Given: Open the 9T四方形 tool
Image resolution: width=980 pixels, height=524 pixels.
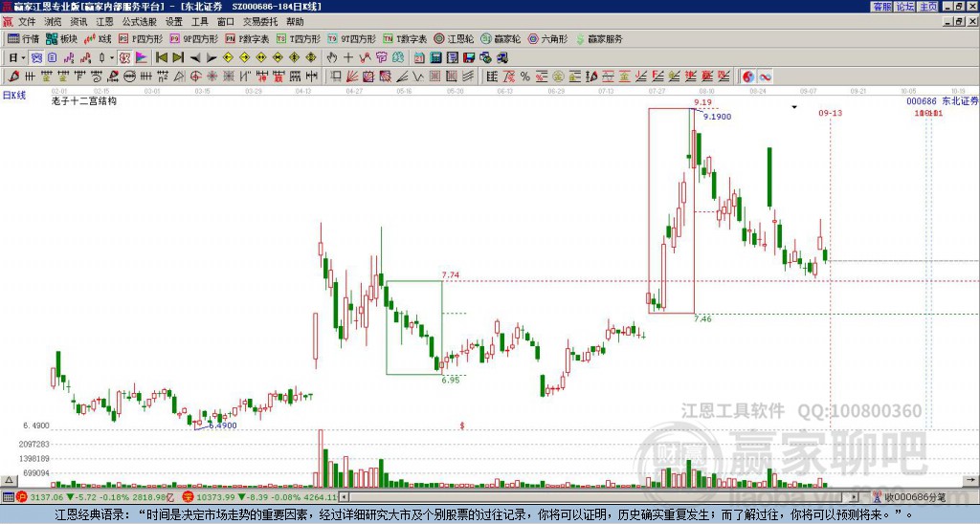Looking at the screenshot, I should coord(351,38).
